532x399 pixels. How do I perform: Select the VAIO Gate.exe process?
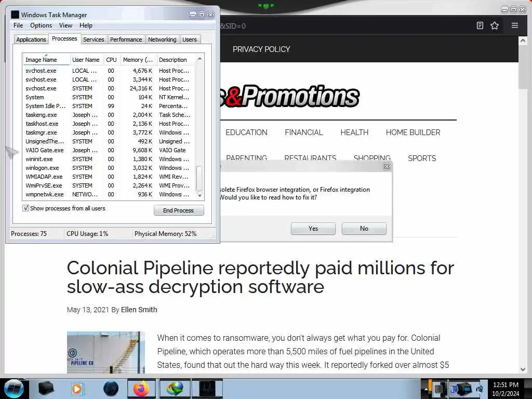pos(109,150)
